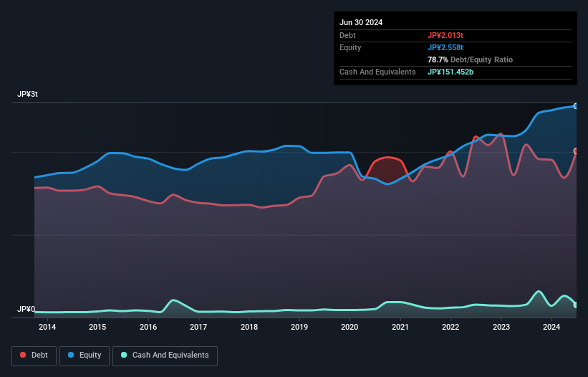Click the 2015 x-axis label
Viewport: 588px width, 377px height.
point(97,327)
